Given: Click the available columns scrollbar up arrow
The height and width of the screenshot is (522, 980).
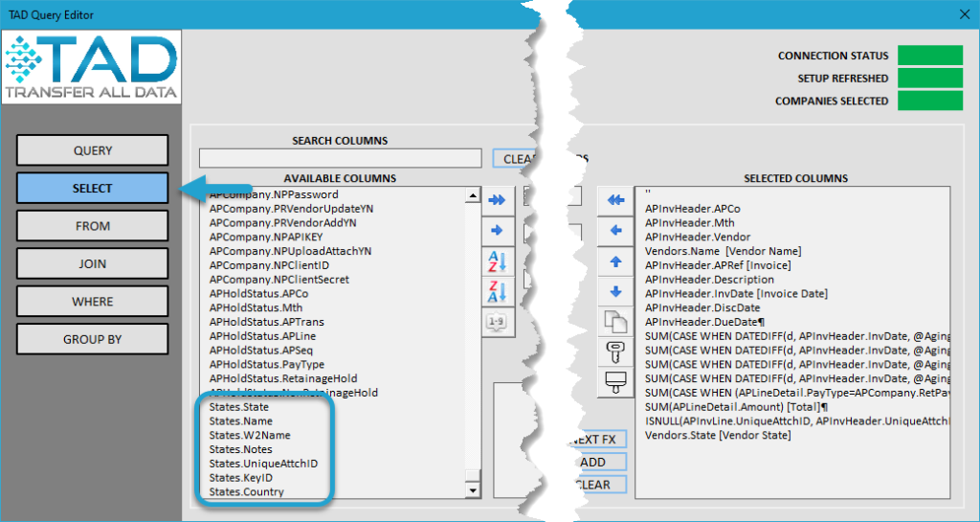Looking at the screenshot, I should [x=473, y=196].
